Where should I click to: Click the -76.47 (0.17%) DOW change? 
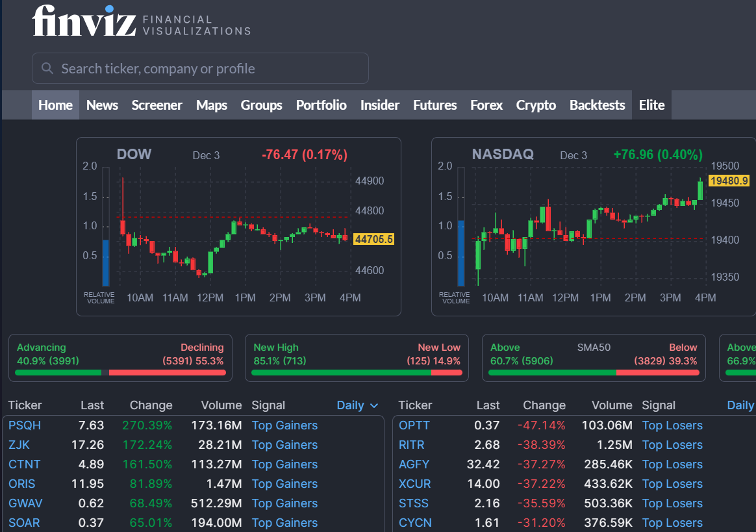click(x=304, y=155)
